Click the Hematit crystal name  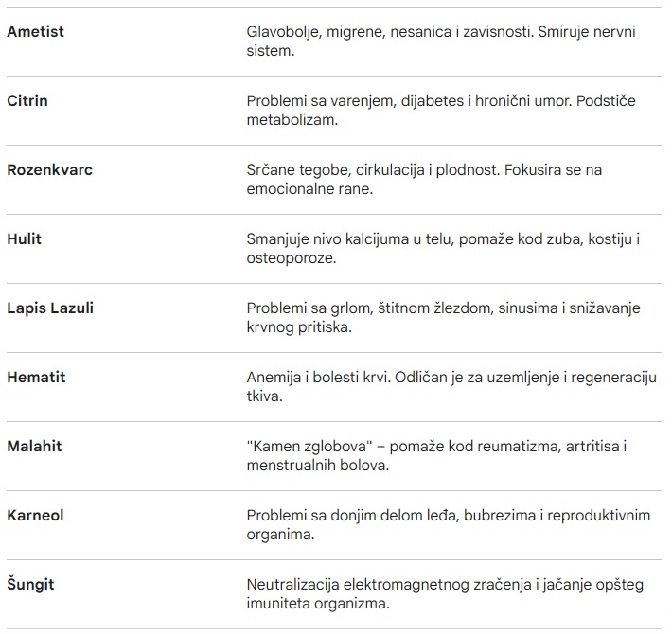pos(36,378)
